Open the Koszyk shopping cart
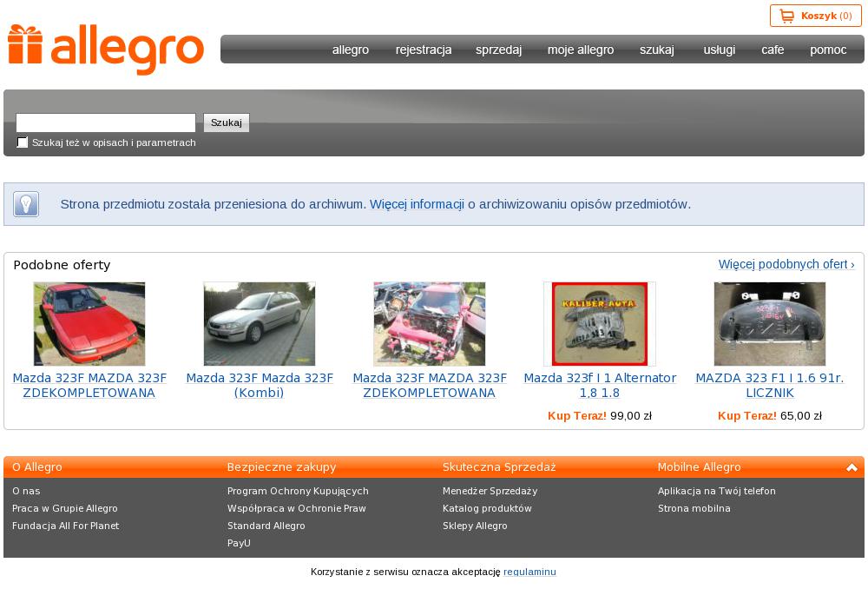Viewport: 868px width, 589px height. 815,16
